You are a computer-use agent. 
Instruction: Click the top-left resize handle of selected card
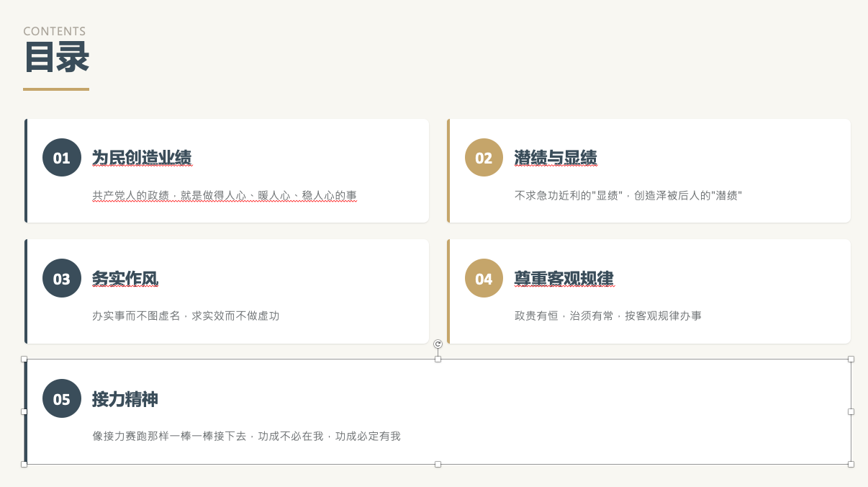24,359
